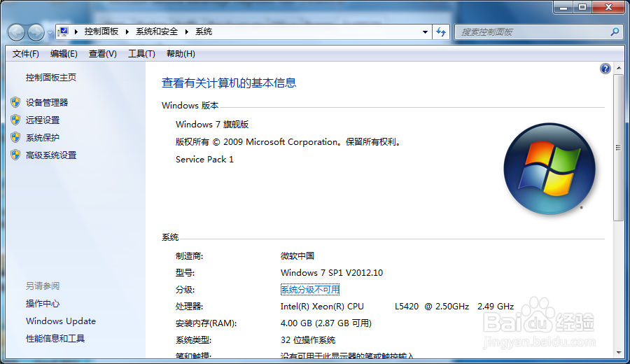Click the shield icon next to 系统保护
This screenshot has width=630, height=364.
tap(15, 137)
